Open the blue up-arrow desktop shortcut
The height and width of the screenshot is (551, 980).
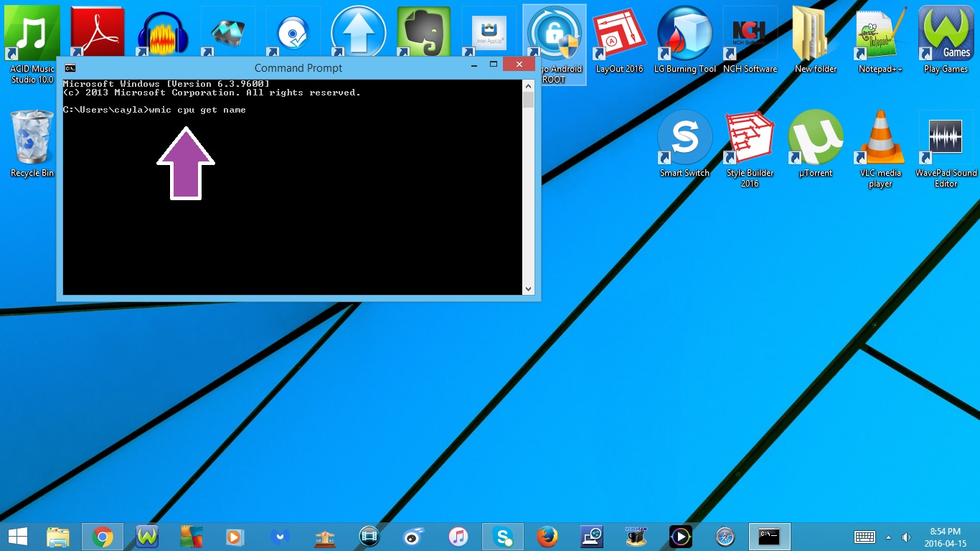click(359, 32)
